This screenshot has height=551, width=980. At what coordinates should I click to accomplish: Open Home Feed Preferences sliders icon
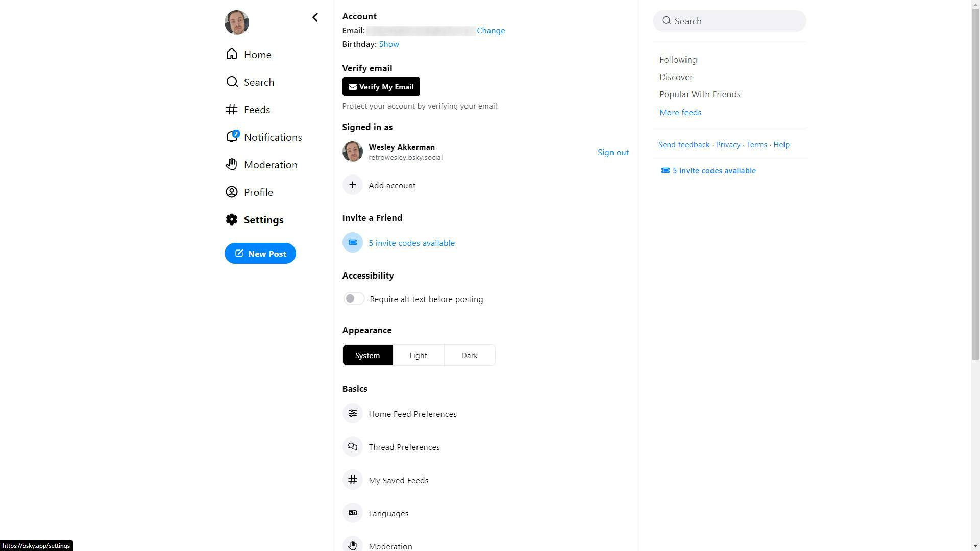pyautogui.click(x=352, y=413)
